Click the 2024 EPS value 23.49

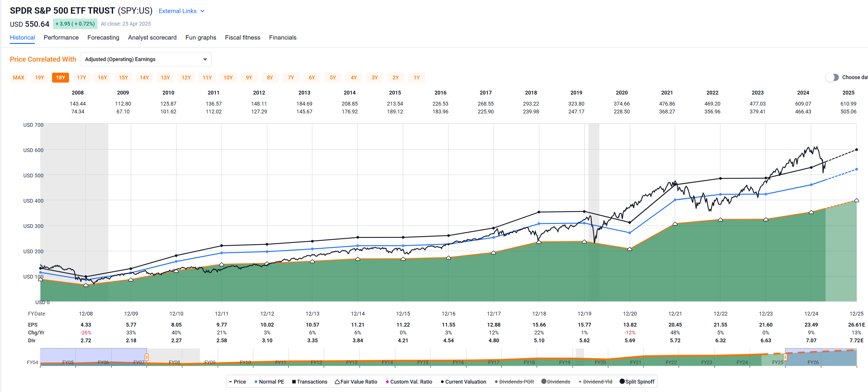point(811,325)
